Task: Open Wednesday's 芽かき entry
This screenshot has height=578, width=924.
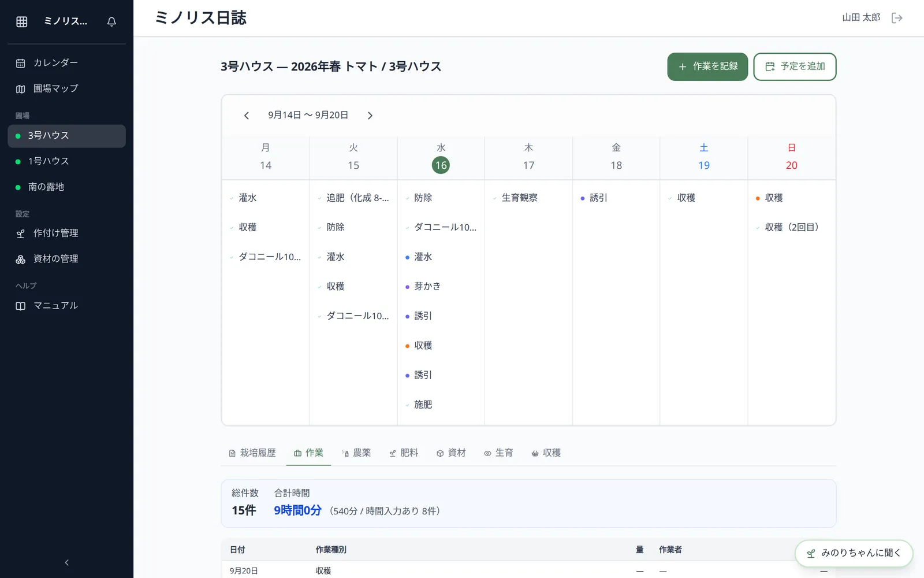Action: [x=441, y=286]
